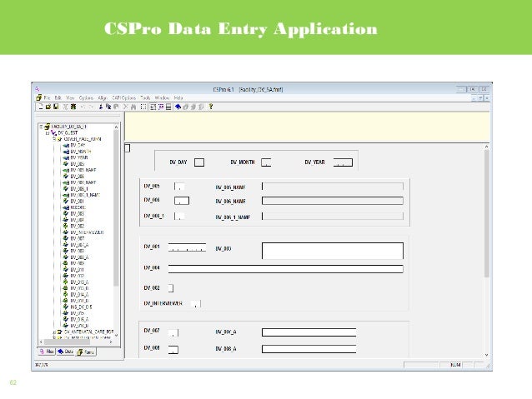The image size is (532, 399).
Task: Open the Help menu
Action: click(x=178, y=98)
